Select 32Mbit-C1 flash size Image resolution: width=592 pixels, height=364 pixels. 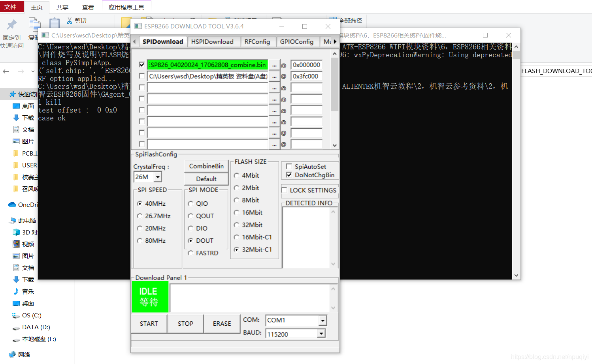[236, 250]
